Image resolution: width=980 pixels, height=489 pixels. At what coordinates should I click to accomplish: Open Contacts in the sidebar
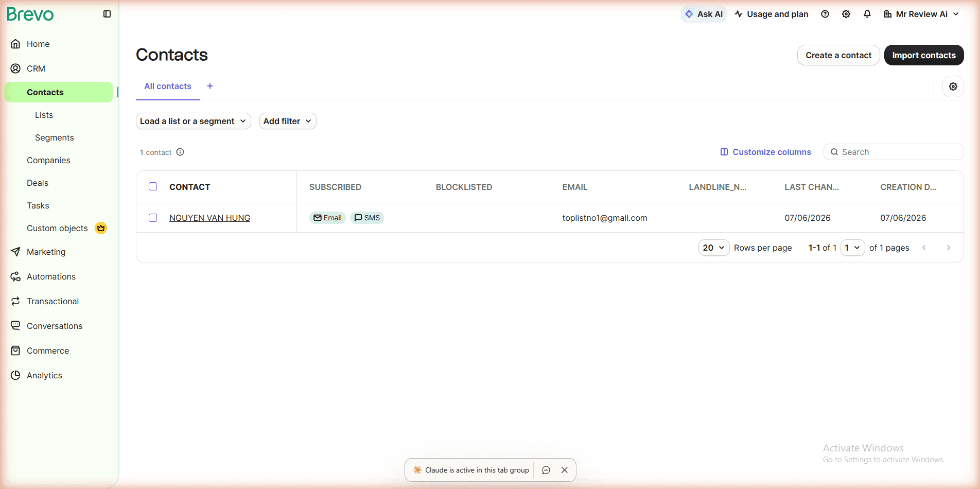(59, 92)
